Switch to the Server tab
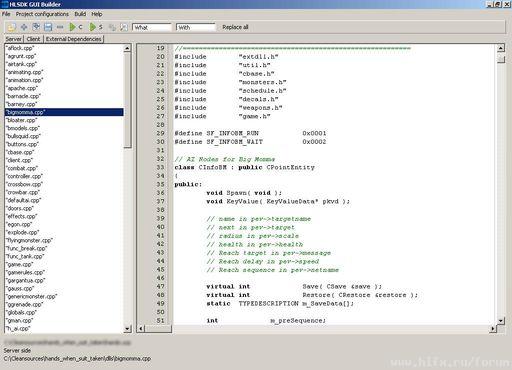The height and width of the screenshot is (370, 512). [x=13, y=39]
